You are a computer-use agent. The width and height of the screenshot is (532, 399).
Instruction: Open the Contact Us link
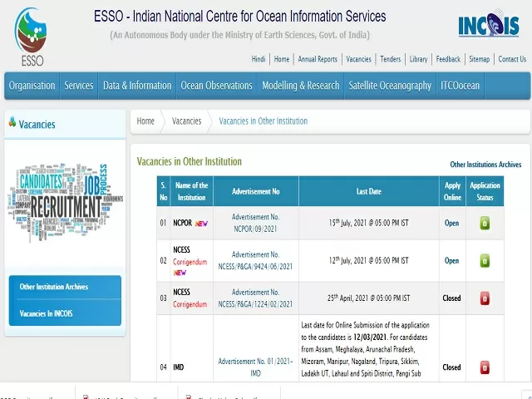click(x=512, y=59)
